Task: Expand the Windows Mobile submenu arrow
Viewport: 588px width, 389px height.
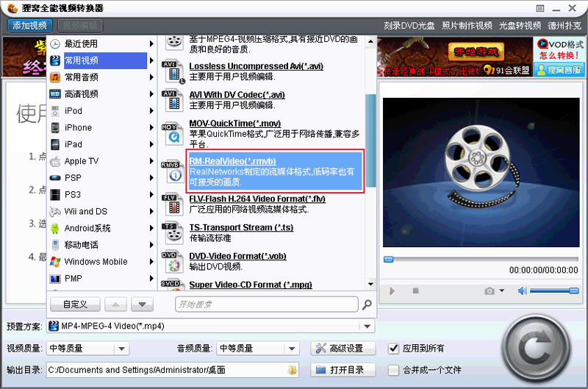Action: [151, 262]
